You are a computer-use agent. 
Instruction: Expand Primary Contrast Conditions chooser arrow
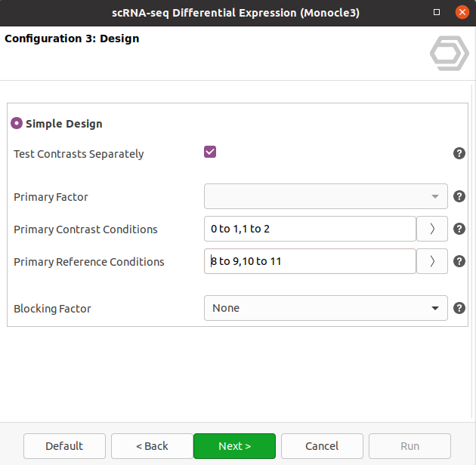click(x=432, y=229)
